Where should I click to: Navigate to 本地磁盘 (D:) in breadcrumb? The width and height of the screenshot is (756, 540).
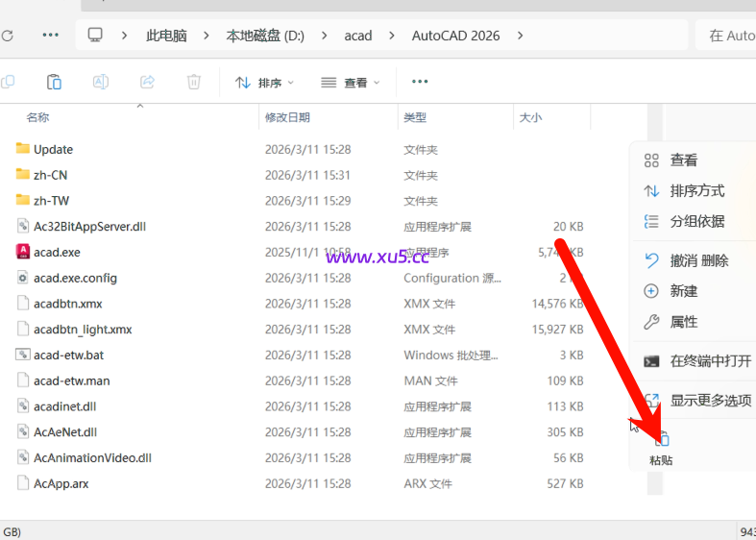265,36
